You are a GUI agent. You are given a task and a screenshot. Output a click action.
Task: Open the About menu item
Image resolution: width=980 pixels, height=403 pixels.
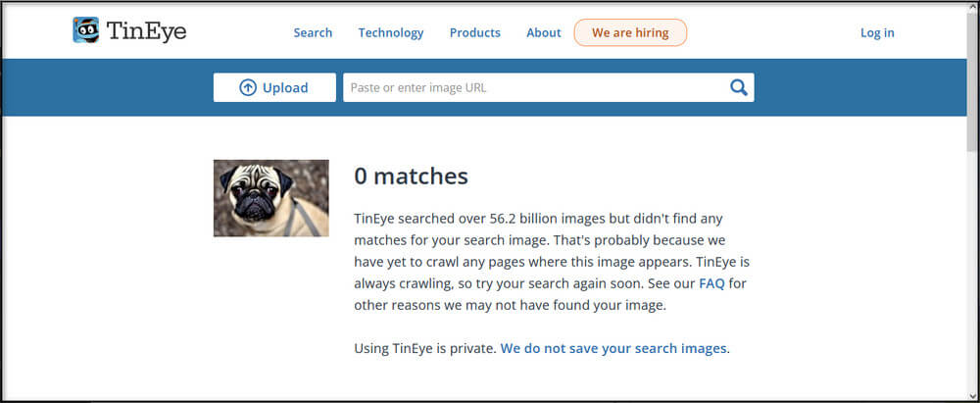click(544, 32)
